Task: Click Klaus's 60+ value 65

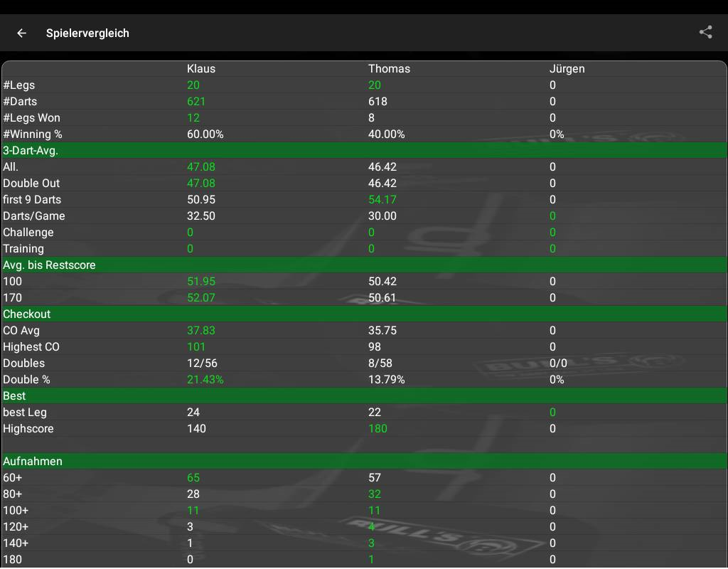Action: (193, 477)
